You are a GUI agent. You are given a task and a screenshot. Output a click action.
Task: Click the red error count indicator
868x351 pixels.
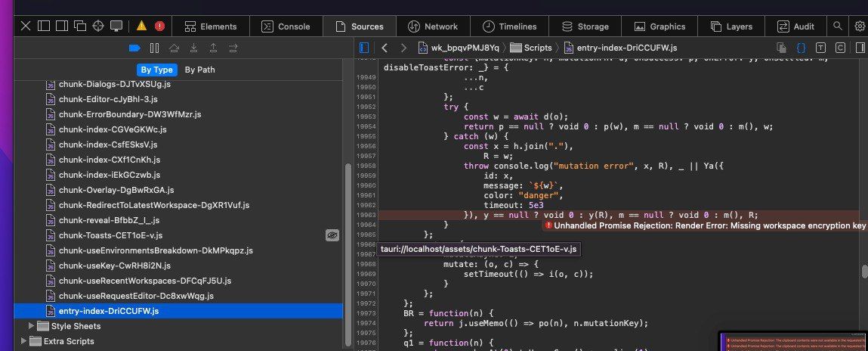click(159, 26)
